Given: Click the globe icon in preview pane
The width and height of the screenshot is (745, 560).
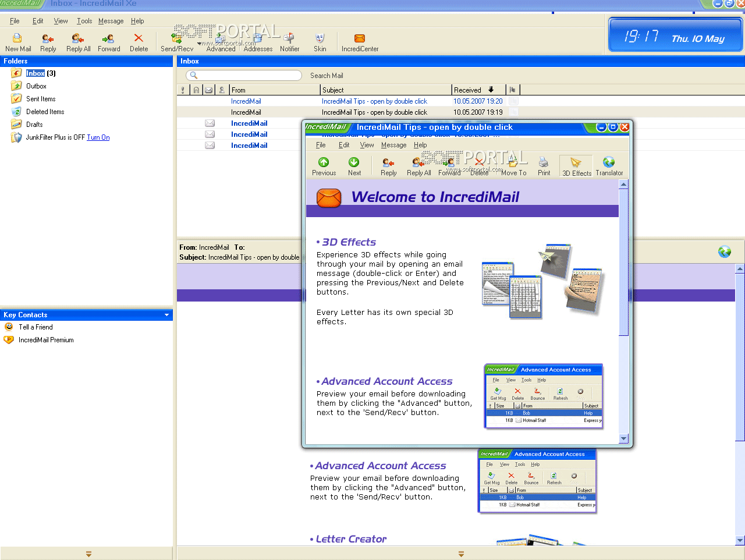Looking at the screenshot, I should pos(724,251).
